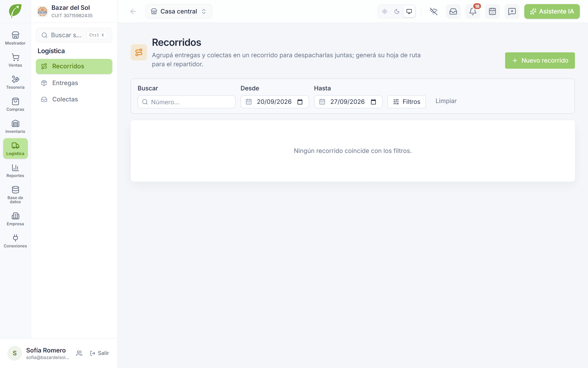Switch to dark theme moon icon

397,11
